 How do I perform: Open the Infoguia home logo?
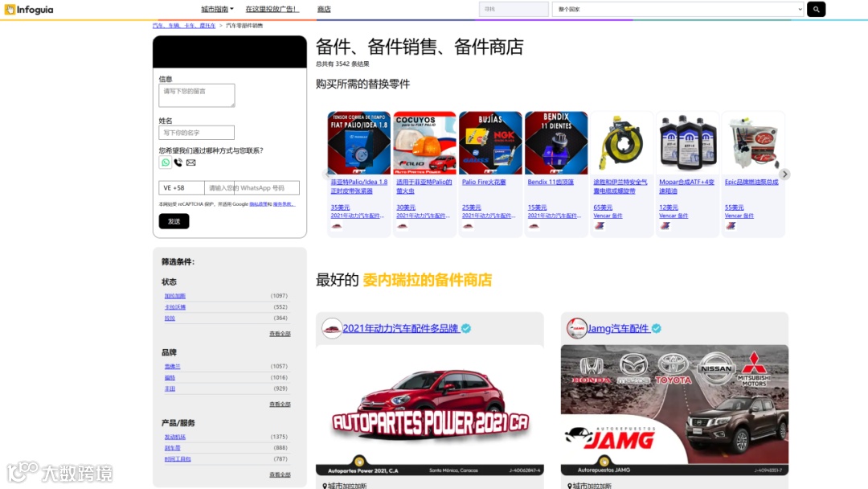tap(29, 10)
